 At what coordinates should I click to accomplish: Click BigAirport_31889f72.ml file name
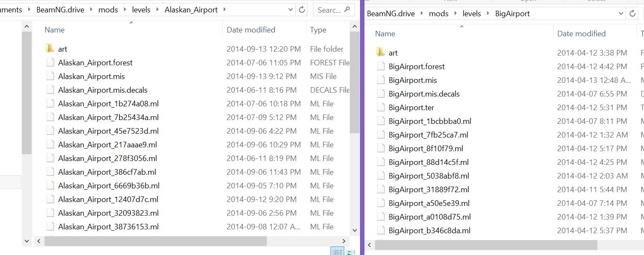point(429,190)
